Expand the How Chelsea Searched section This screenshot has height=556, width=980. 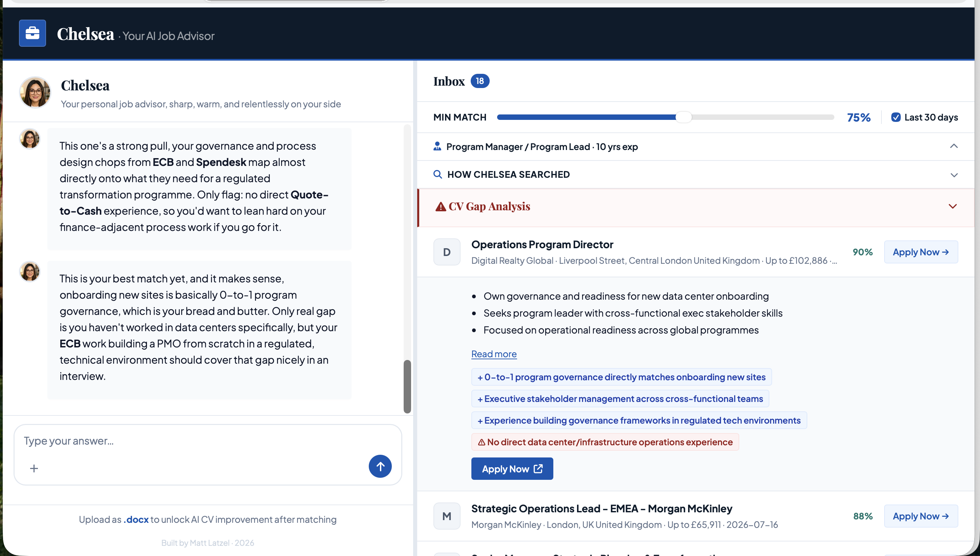point(954,175)
